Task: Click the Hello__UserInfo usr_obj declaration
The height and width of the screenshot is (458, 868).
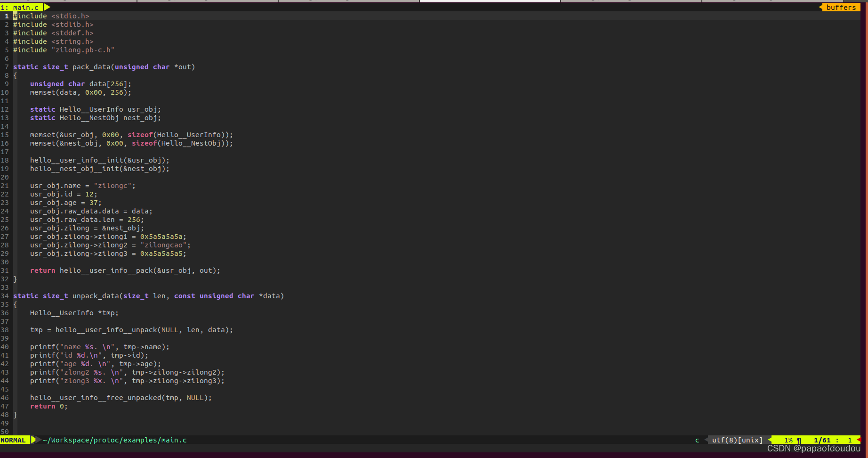Action: coord(96,109)
